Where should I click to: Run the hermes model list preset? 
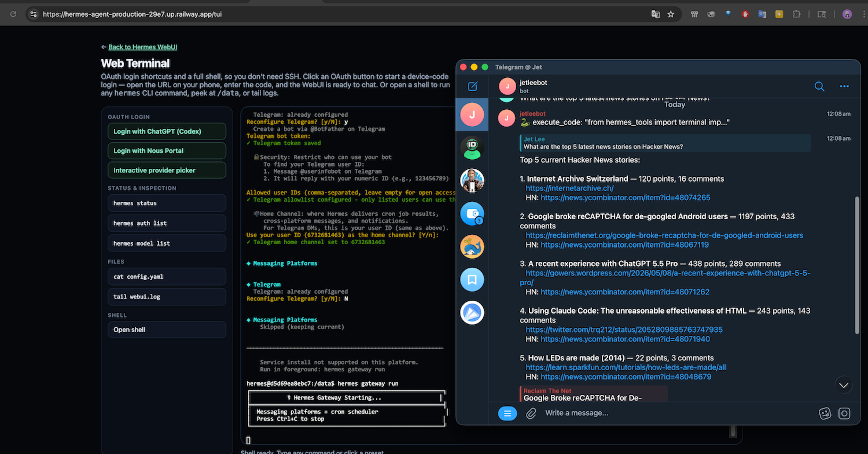167,243
